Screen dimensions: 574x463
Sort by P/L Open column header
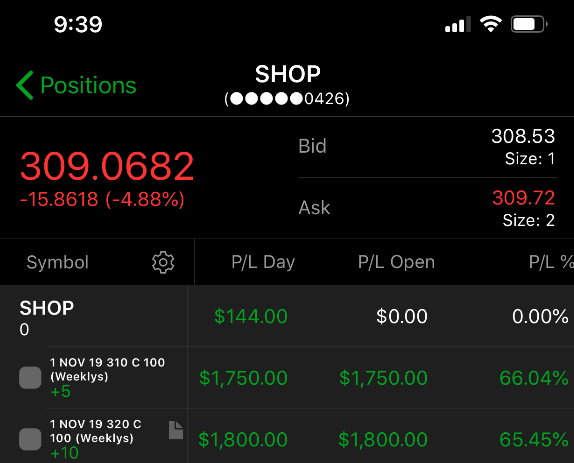[x=396, y=262]
